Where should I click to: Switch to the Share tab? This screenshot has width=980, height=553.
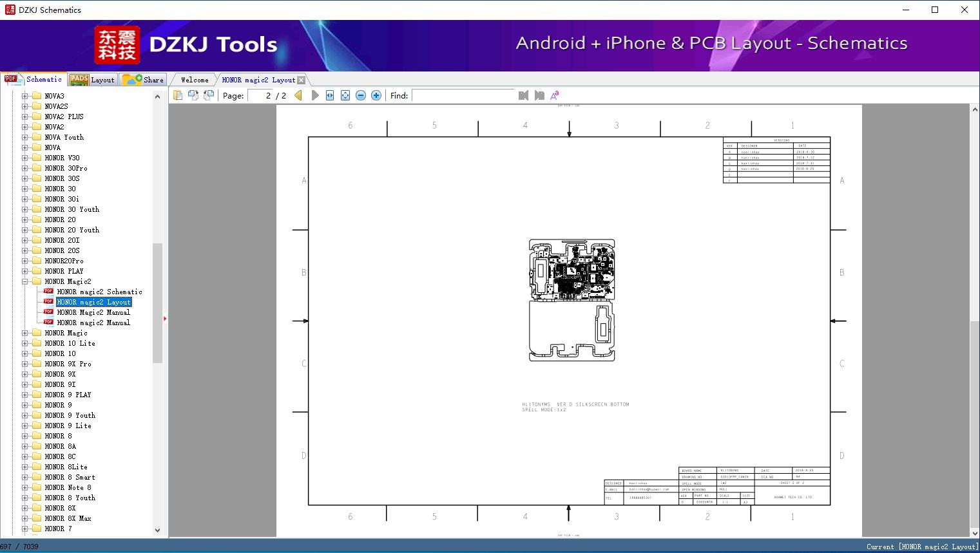[144, 80]
